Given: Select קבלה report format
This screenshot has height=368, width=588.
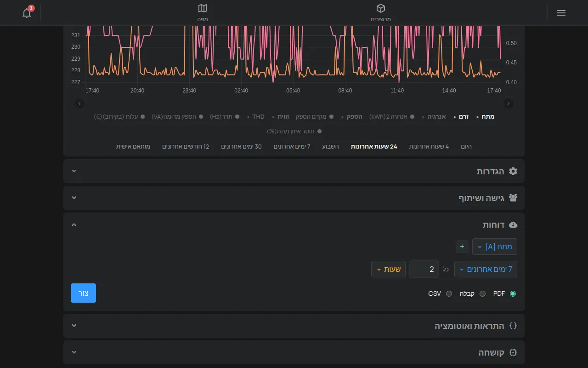Looking at the screenshot, I should (x=482, y=293).
